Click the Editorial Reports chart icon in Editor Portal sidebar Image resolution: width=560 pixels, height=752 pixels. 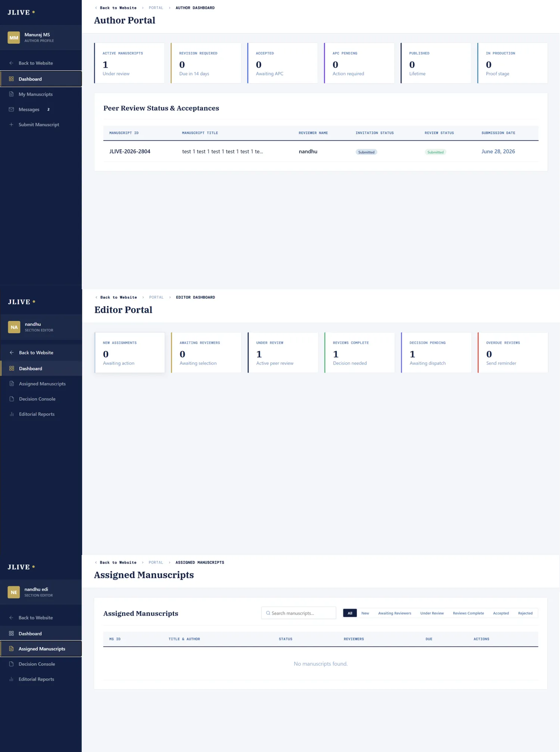12,414
